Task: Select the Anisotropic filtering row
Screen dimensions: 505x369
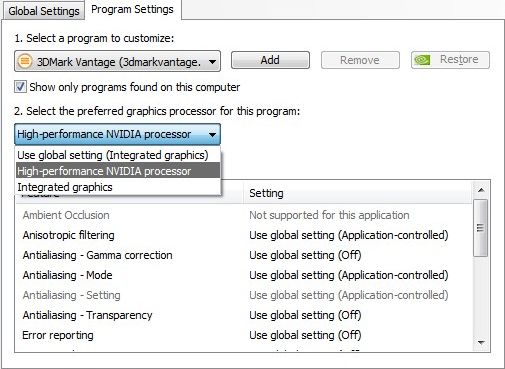Action: click(x=244, y=235)
